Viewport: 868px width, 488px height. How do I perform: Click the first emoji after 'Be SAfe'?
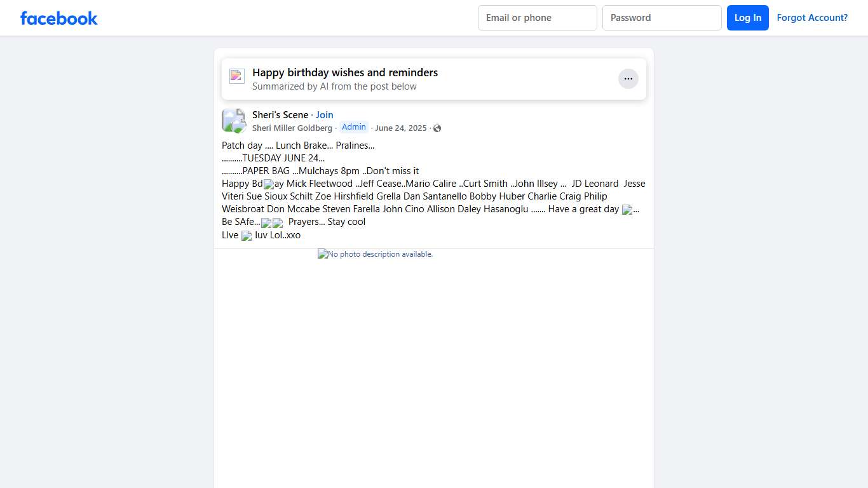click(266, 223)
